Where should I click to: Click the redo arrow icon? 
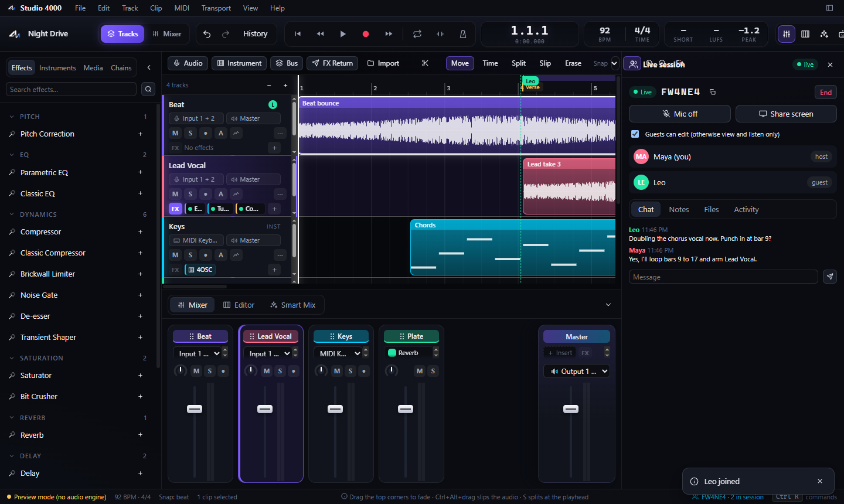click(226, 34)
